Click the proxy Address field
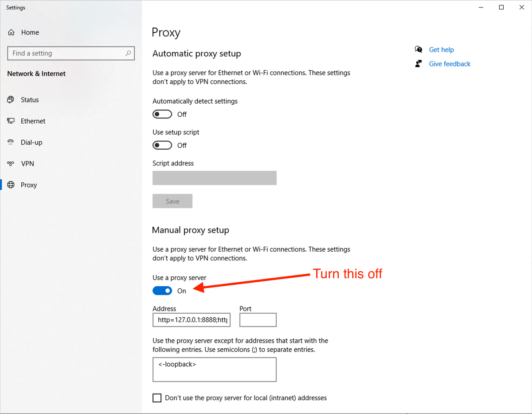The image size is (532, 414). coord(192,320)
